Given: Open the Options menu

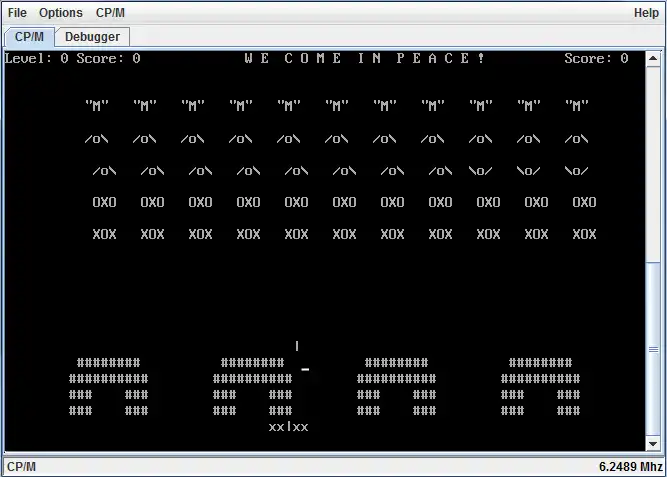Looking at the screenshot, I should tap(61, 13).
